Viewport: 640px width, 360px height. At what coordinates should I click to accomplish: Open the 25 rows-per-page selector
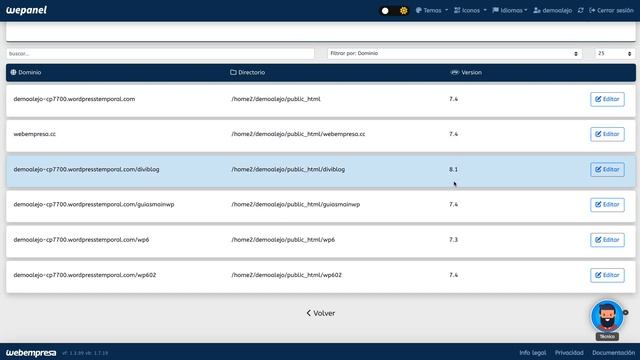pos(615,53)
